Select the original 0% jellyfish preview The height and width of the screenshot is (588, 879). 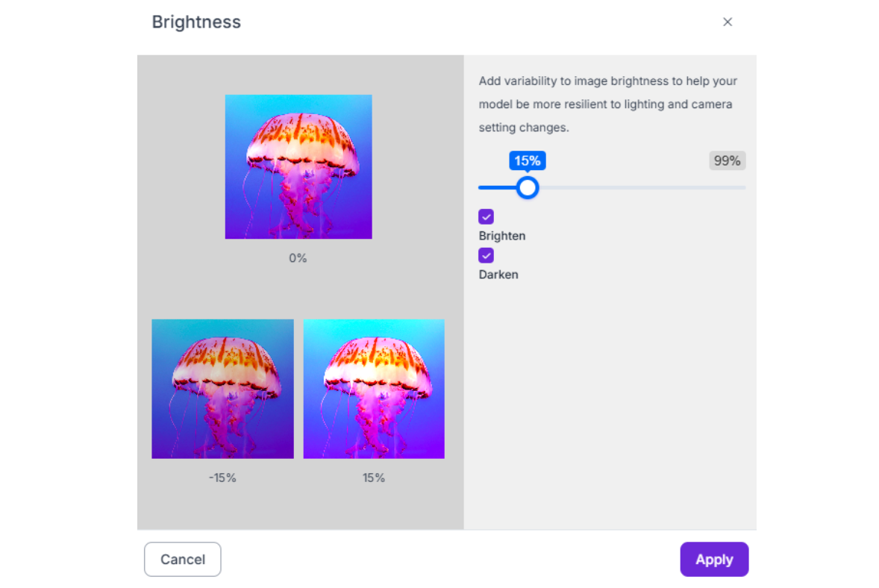tap(298, 166)
